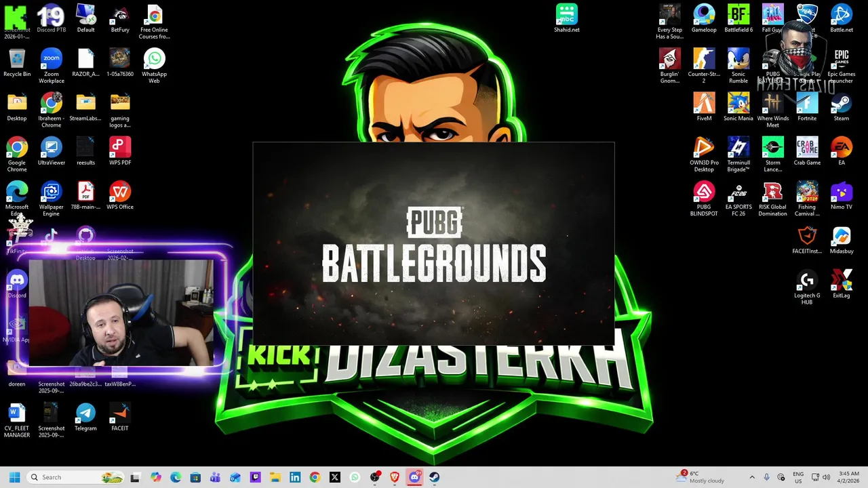Open X app from the taskbar

click(334, 477)
